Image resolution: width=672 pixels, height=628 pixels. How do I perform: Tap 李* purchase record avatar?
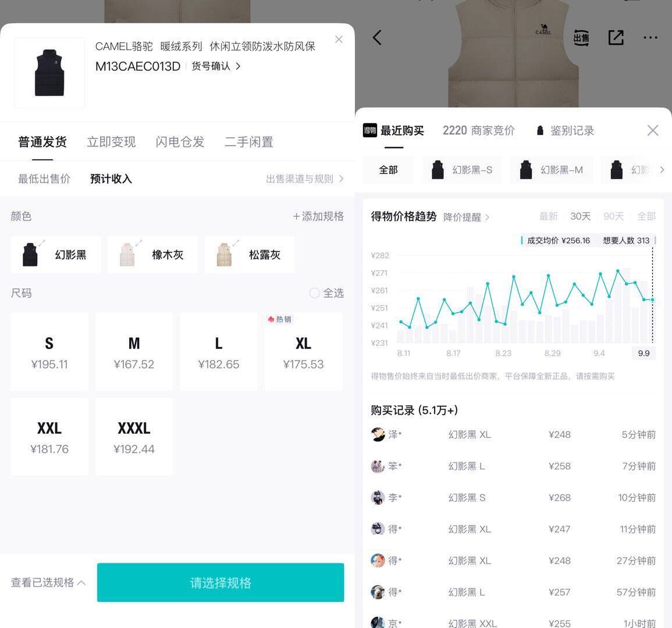378,497
